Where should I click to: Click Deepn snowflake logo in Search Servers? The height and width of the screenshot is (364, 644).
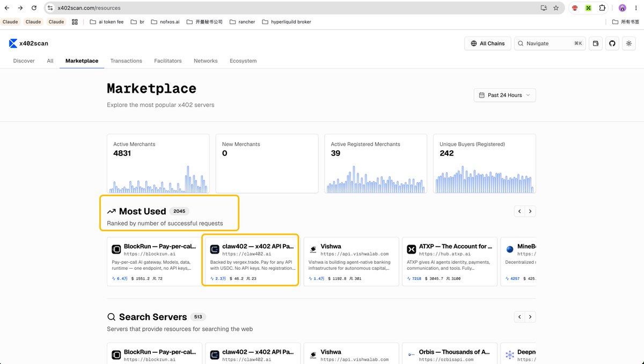point(510,355)
